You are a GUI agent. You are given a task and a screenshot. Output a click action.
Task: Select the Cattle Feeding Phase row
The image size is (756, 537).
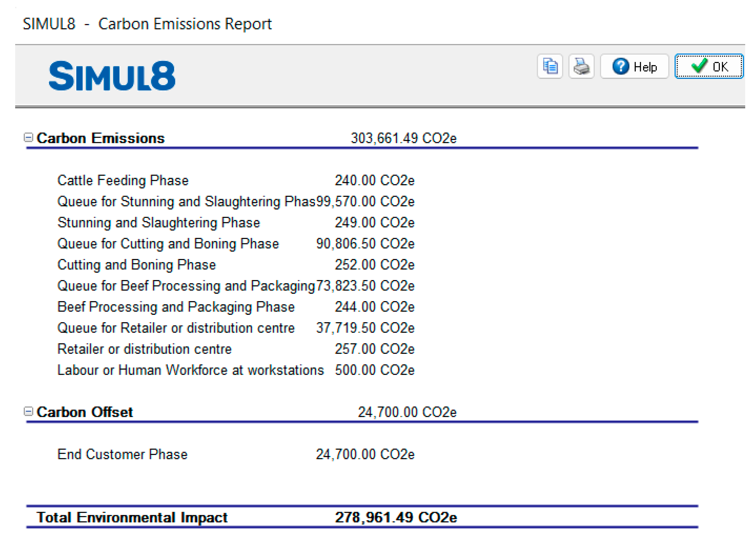tap(123, 181)
